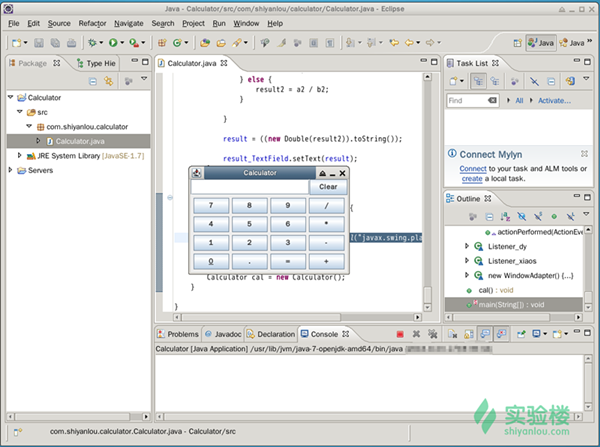Collapse the src folder node
Image resolution: width=600 pixels, height=447 pixels.
coord(20,112)
